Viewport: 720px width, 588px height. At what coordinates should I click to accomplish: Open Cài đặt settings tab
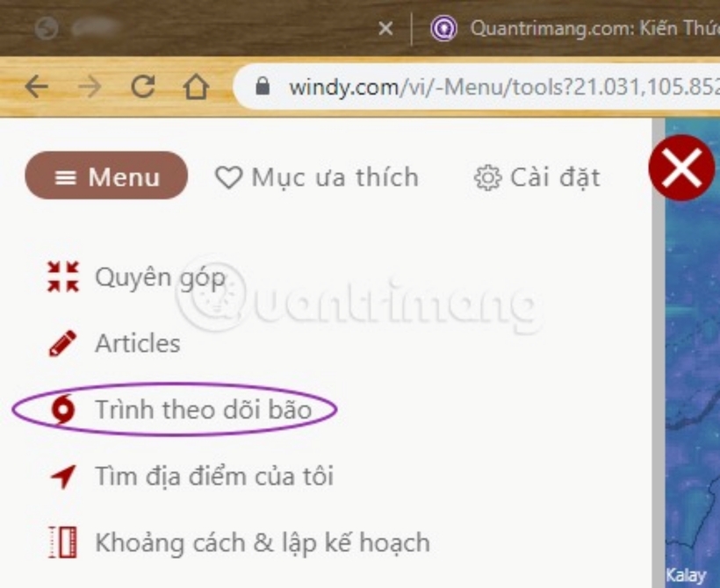[x=536, y=177]
